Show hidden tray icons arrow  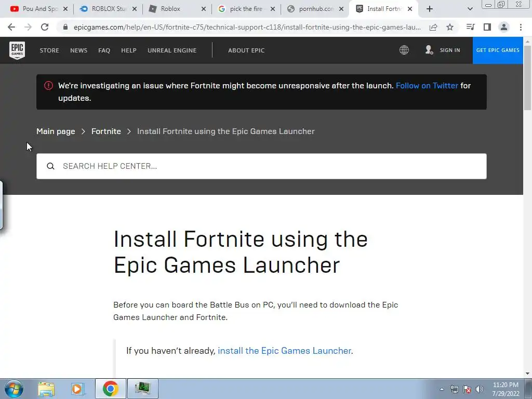pos(442,389)
